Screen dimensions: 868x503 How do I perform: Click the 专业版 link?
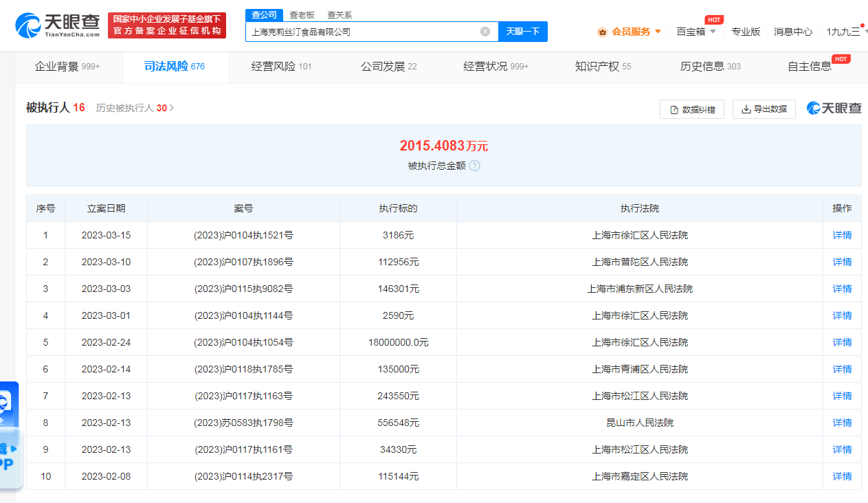(x=746, y=32)
